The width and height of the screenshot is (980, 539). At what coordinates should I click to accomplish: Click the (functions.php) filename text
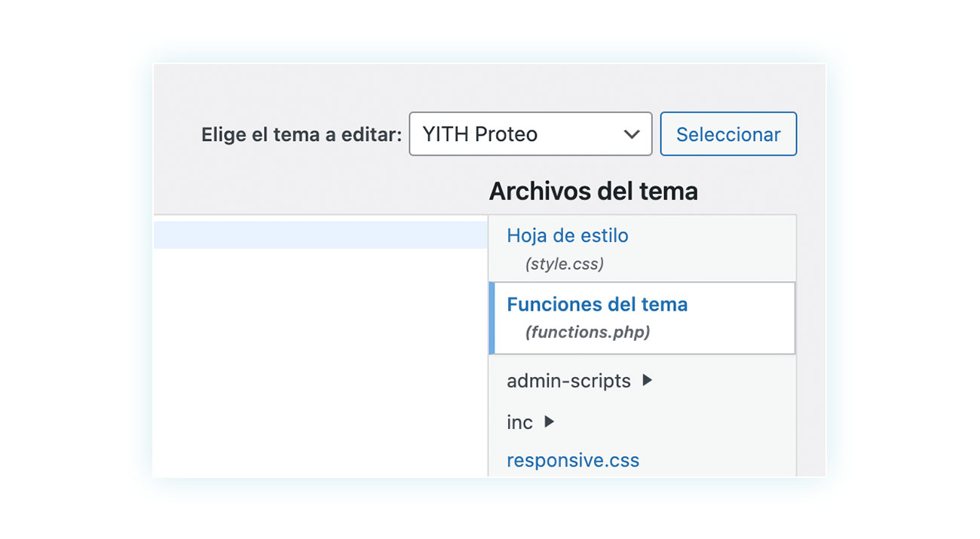pyautogui.click(x=587, y=332)
